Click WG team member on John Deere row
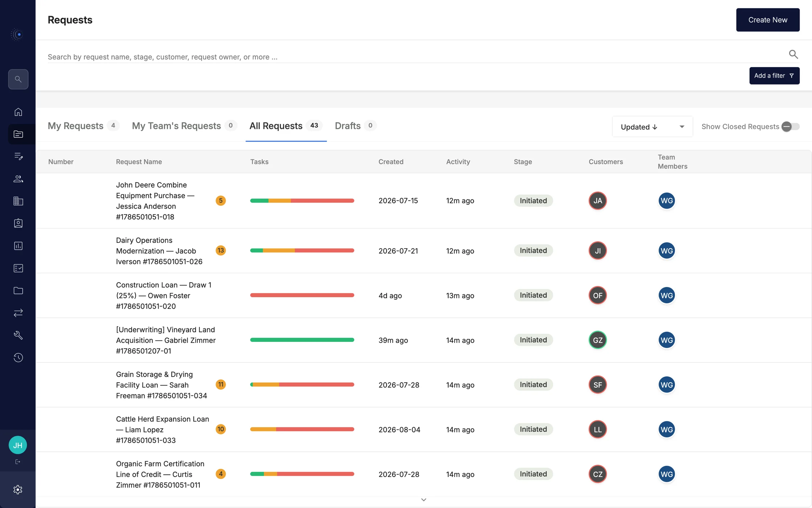The image size is (812, 508). [667, 201]
